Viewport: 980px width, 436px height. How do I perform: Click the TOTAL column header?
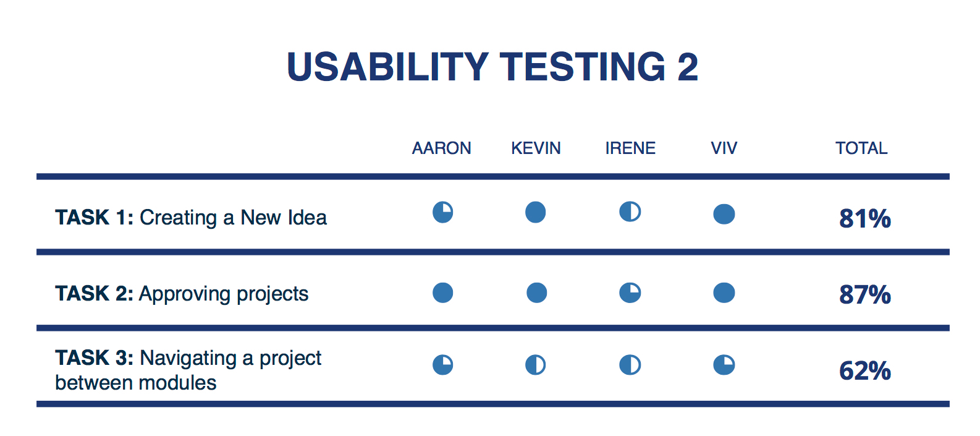click(x=861, y=148)
